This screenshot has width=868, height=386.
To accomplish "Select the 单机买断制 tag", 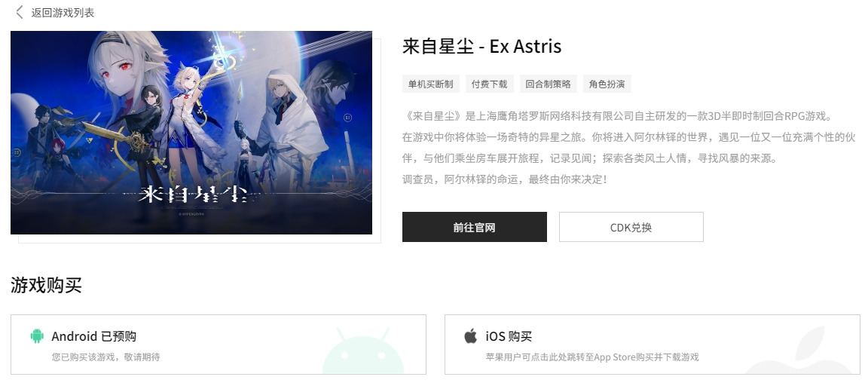I will point(431,84).
